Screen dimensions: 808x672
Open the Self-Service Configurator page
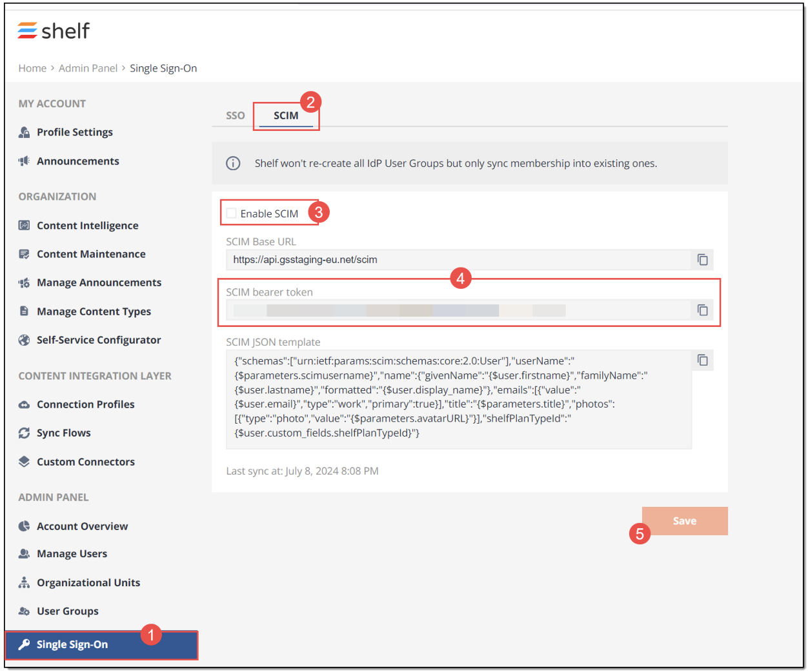click(99, 340)
